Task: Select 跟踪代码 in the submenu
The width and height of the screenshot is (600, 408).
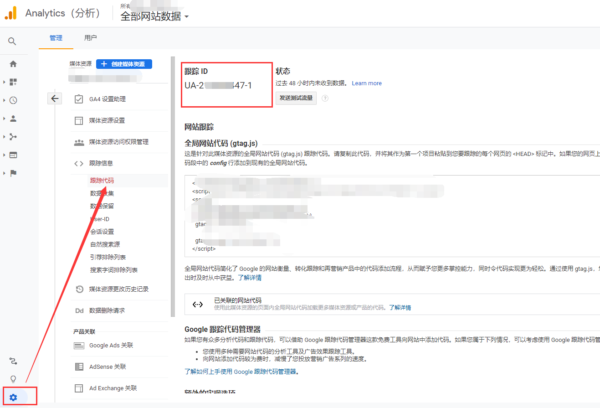Action: (102, 180)
